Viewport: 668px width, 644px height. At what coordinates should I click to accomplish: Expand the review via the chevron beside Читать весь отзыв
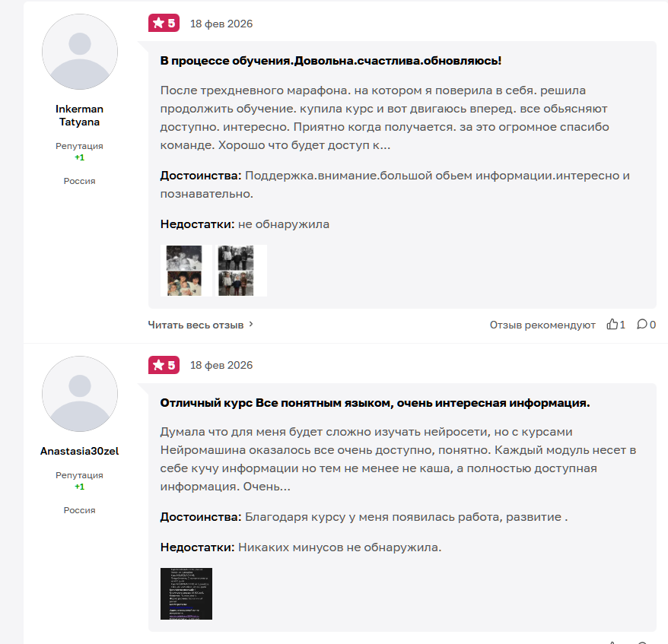251,325
